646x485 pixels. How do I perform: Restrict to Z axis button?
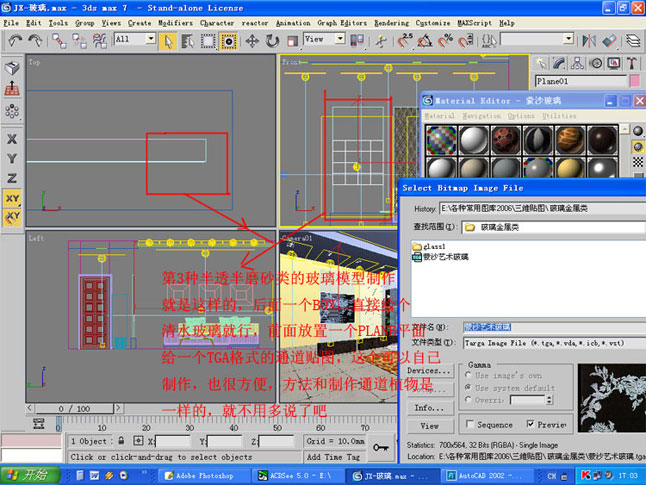click(12, 178)
